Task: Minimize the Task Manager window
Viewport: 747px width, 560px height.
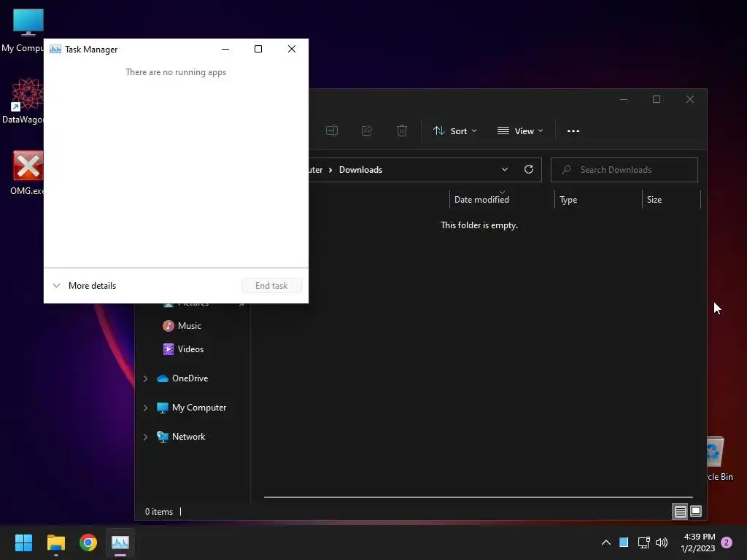Action: [x=225, y=49]
